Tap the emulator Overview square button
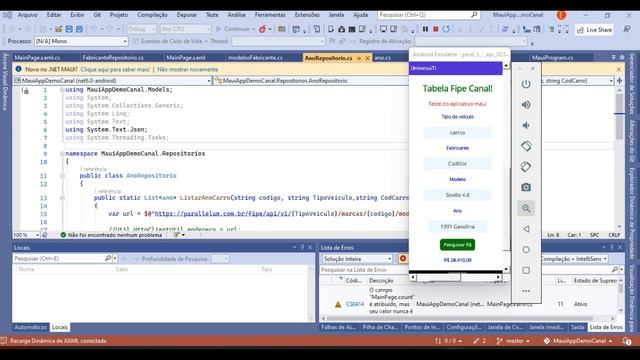The width and height of the screenshot is (640, 360). tap(526, 270)
